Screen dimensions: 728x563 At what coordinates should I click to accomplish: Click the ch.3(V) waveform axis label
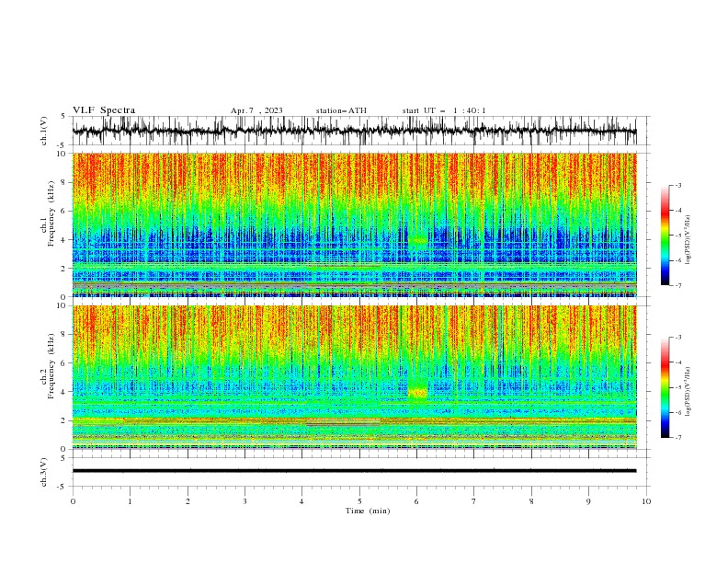pyautogui.click(x=44, y=472)
